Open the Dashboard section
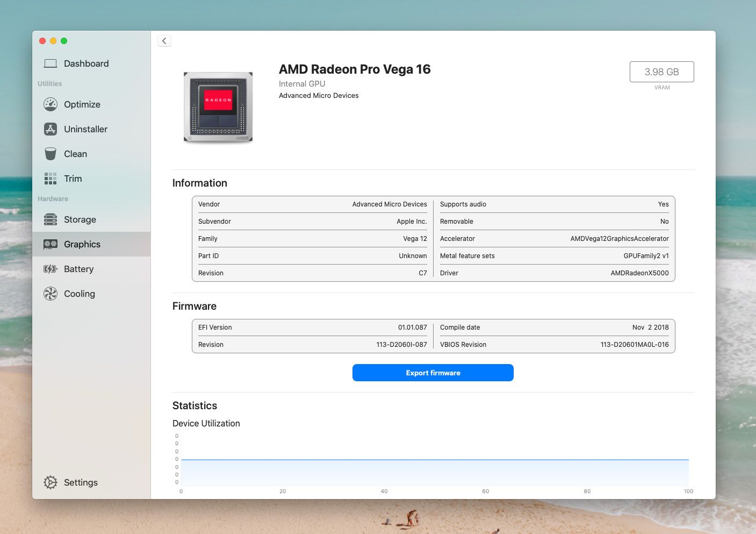This screenshot has width=756, height=534. (86, 63)
